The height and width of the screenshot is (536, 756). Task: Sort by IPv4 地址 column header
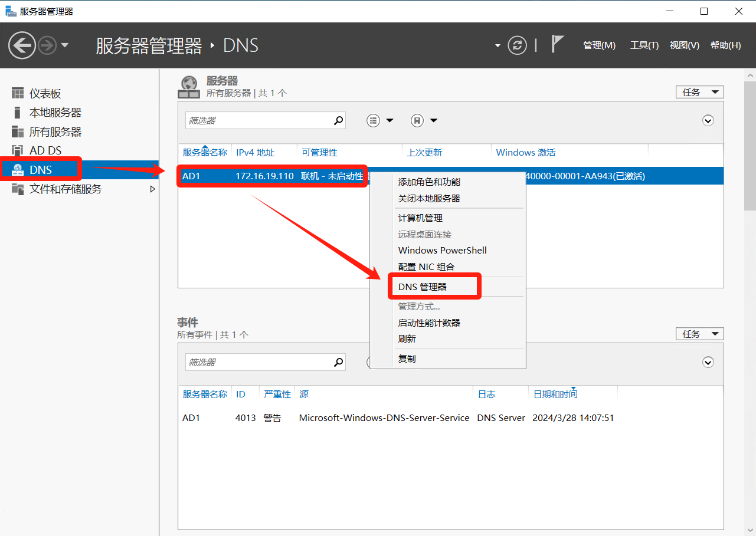tap(255, 152)
